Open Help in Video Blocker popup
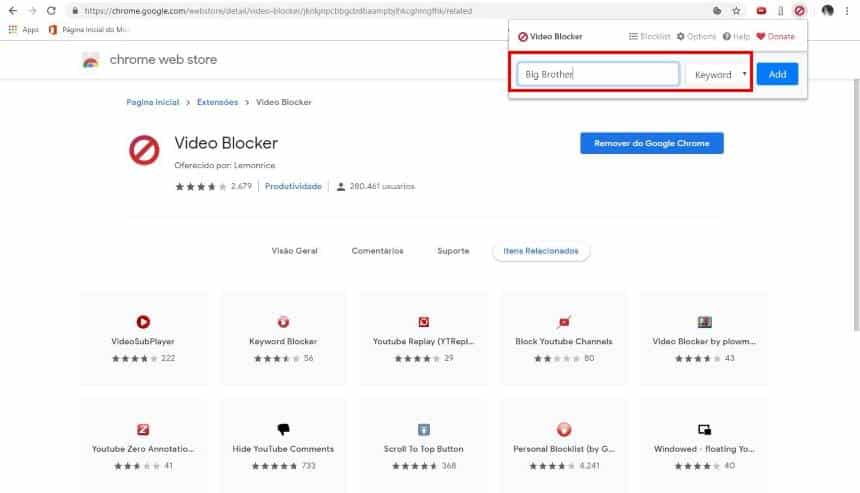The image size is (860, 493). (736, 36)
